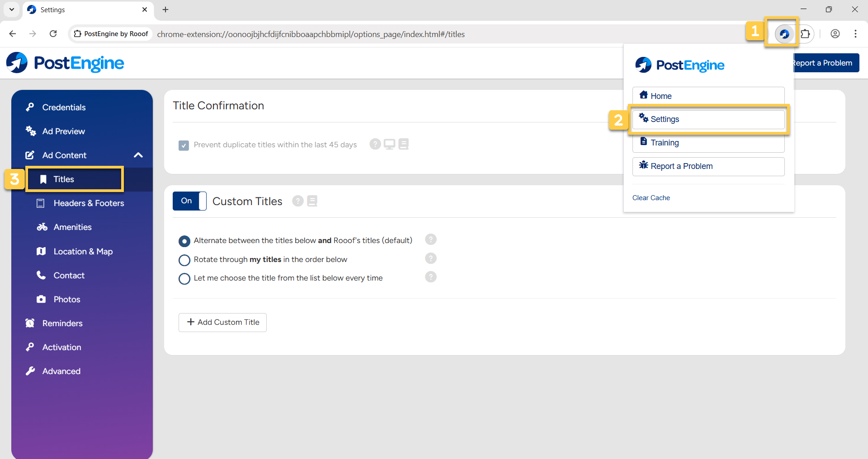Viewport: 868px width, 459px height.
Task: Collapse the Ad Content section chevron
Action: tap(138, 155)
